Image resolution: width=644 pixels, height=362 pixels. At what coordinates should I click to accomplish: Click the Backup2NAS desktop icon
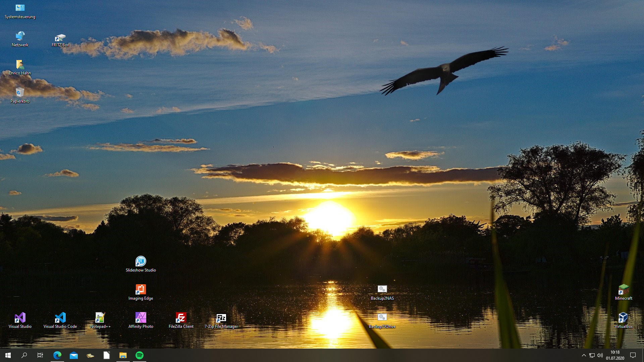382,290
